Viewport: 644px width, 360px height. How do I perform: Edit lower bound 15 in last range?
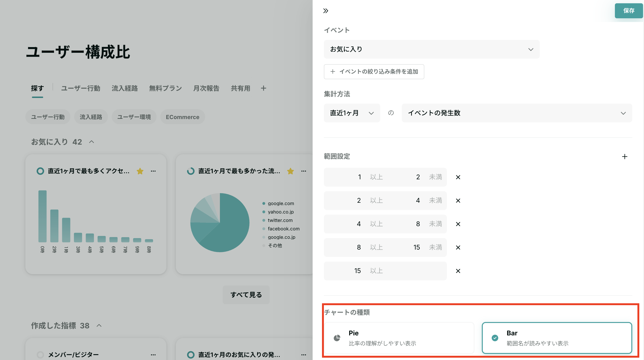coord(357,271)
